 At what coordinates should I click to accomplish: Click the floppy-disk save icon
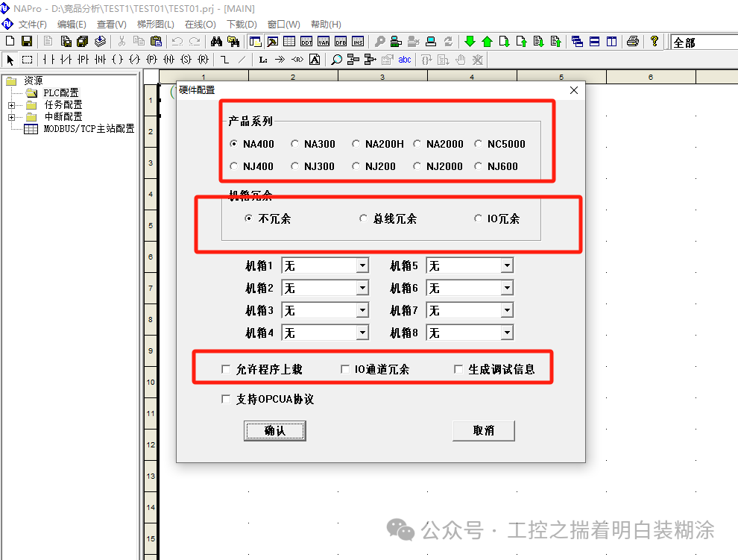[x=27, y=42]
